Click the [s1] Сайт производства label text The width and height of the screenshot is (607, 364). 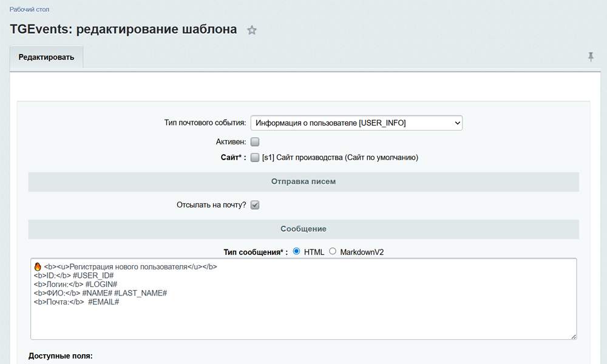point(340,158)
